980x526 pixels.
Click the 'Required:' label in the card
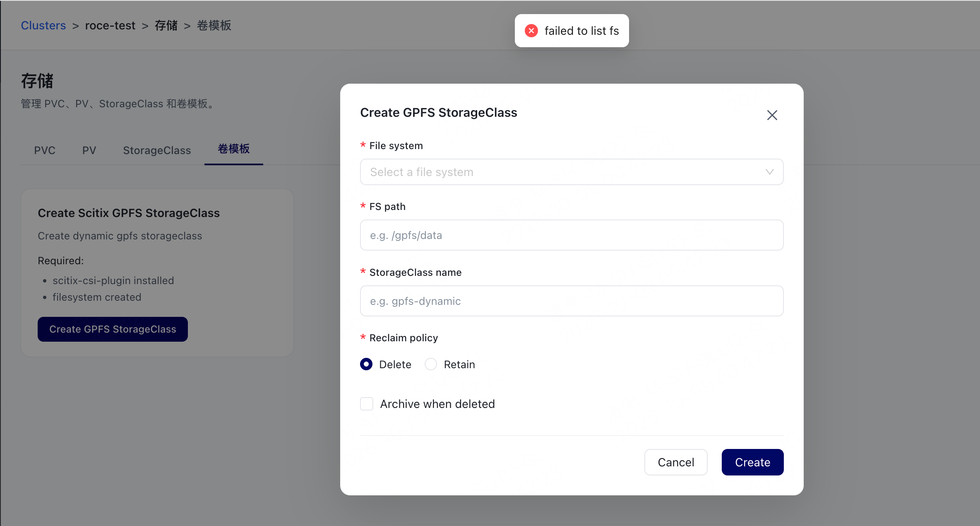(x=61, y=261)
